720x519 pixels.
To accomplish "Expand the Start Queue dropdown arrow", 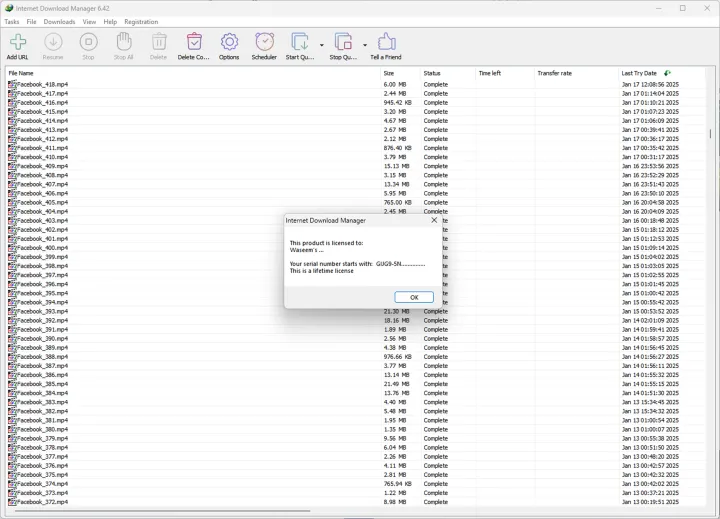I will (321, 45).
